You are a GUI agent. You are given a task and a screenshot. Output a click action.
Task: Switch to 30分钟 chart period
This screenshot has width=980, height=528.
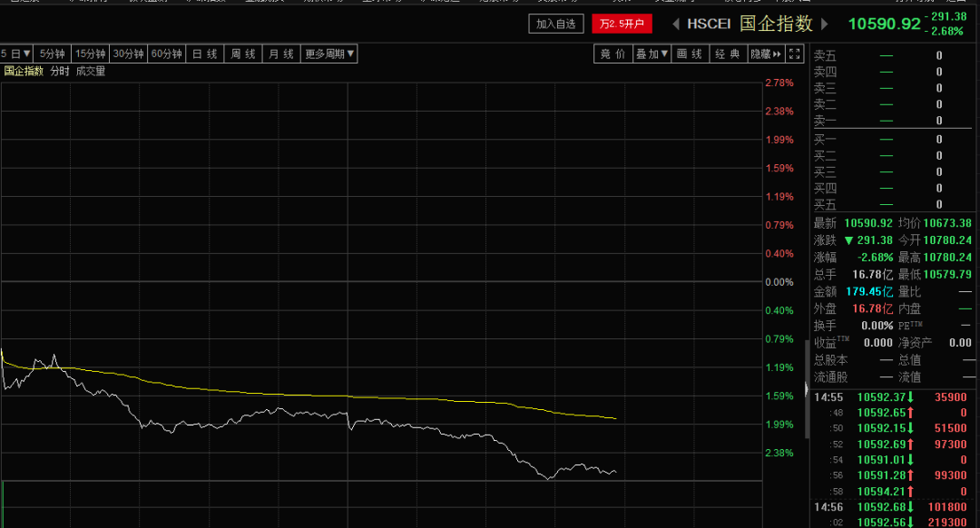(128, 54)
